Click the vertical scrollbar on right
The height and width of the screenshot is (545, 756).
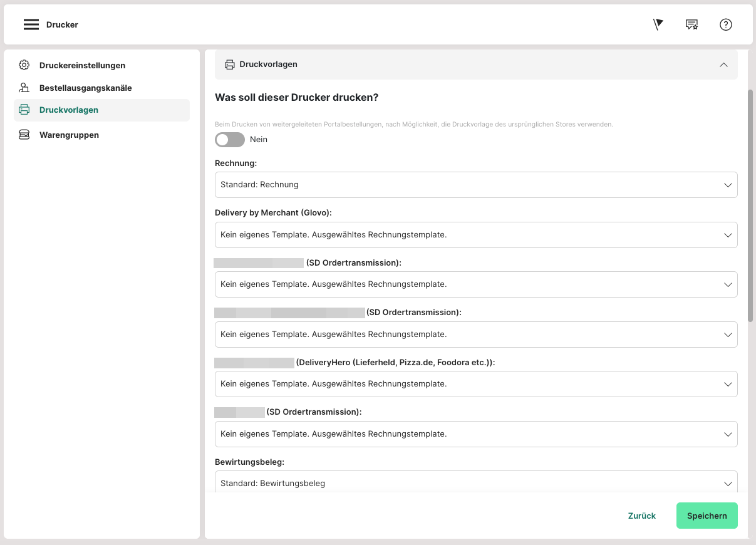pyautogui.click(x=750, y=205)
